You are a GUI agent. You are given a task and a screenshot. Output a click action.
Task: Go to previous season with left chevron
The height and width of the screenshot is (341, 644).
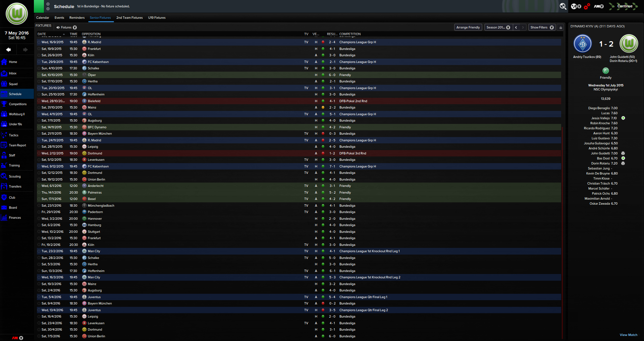click(x=516, y=27)
